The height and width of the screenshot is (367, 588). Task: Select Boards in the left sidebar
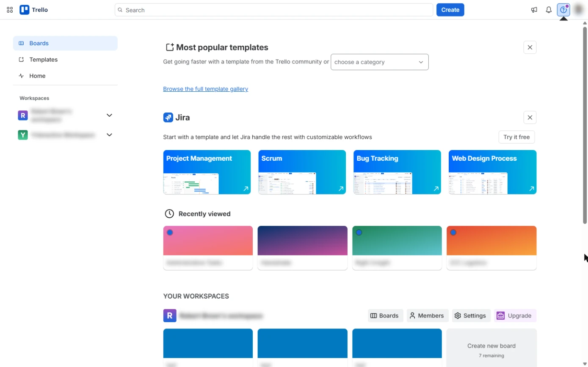coord(65,43)
